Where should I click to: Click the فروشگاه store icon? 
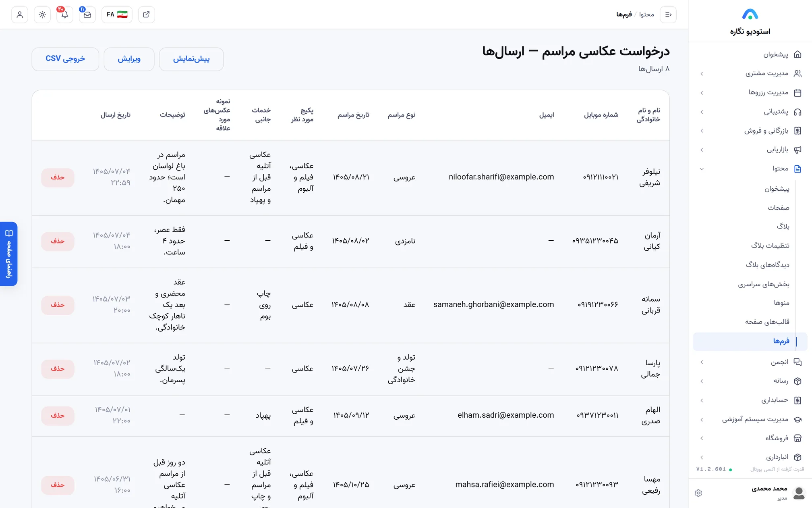(x=797, y=438)
